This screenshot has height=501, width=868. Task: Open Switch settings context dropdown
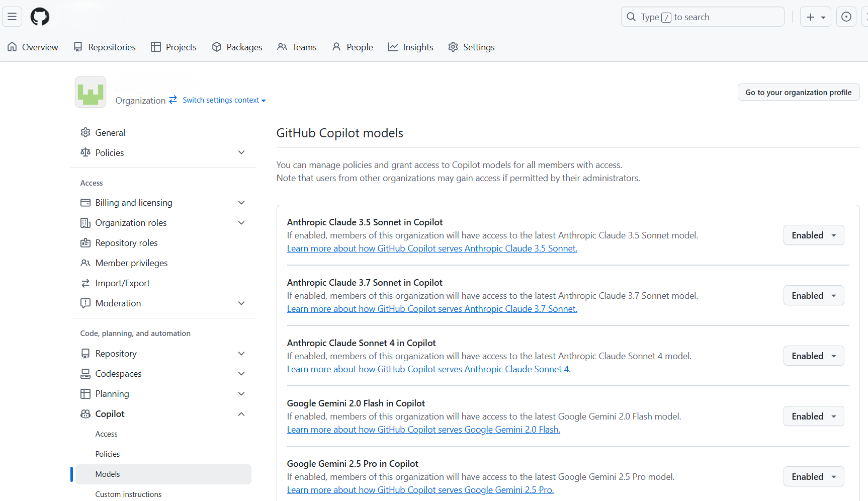pyautogui.click(x=224, y=100)
